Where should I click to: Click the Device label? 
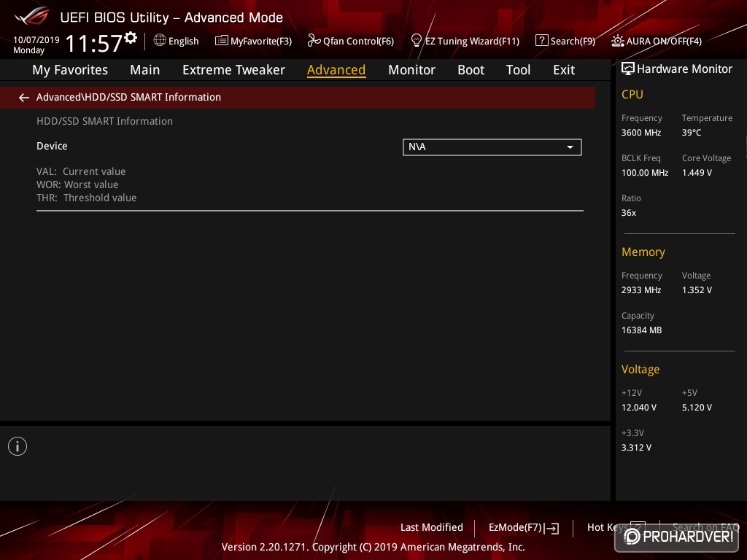52,146
